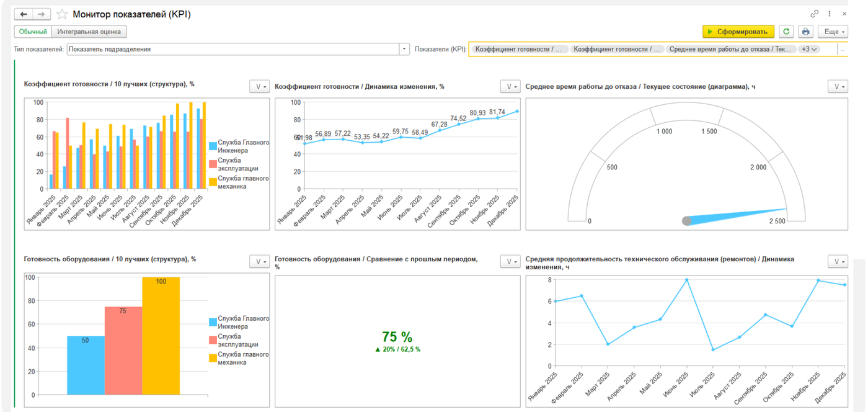Click the yellow bar labeled 100

point(161,336)
